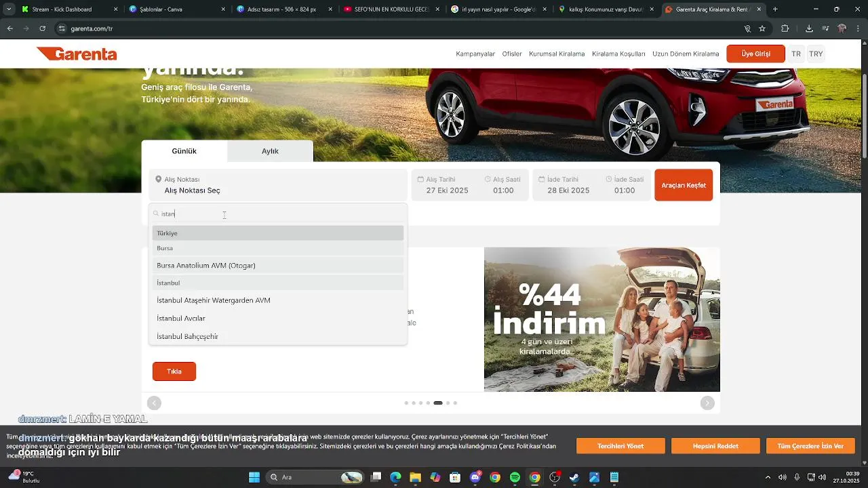
Task: Open a new browser tab
Action: click(x=775, y=9)
